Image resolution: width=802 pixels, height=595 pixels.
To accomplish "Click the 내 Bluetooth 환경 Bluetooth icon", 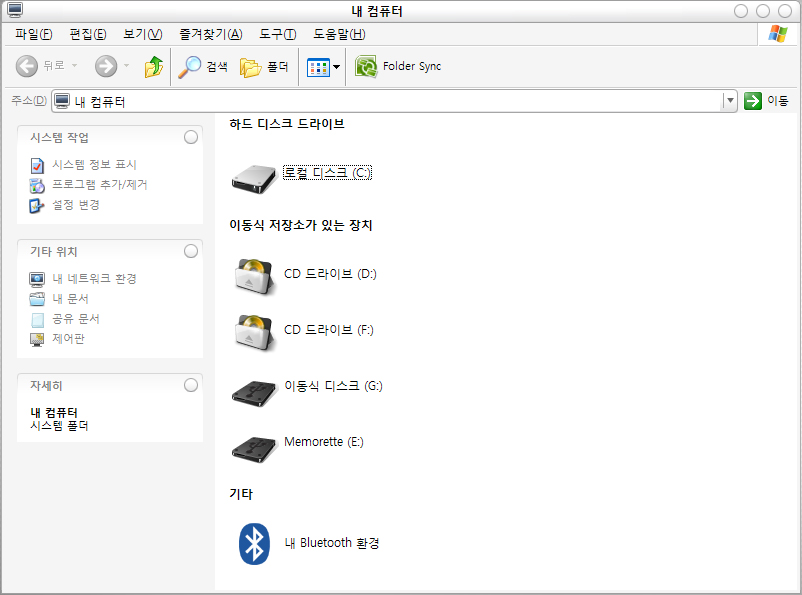I will click(254, 544).
